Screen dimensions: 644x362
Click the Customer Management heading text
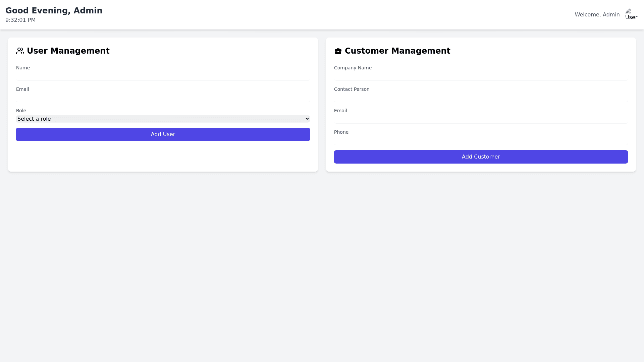pos(397,51)
